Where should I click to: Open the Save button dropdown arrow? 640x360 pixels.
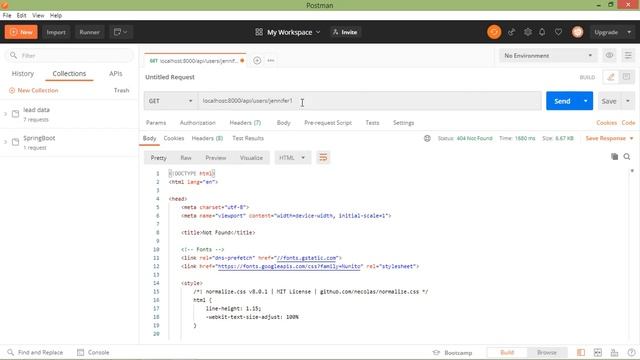628,101
